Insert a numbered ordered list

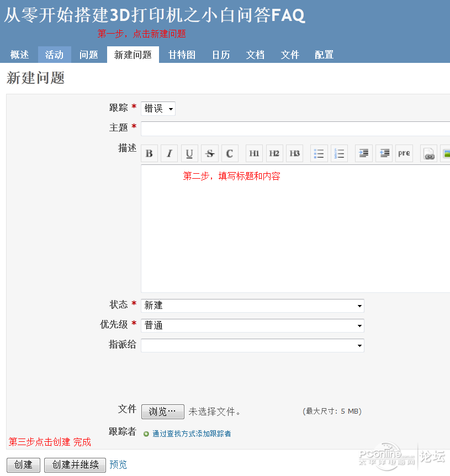pyautogui.click(x=339, y=153)
